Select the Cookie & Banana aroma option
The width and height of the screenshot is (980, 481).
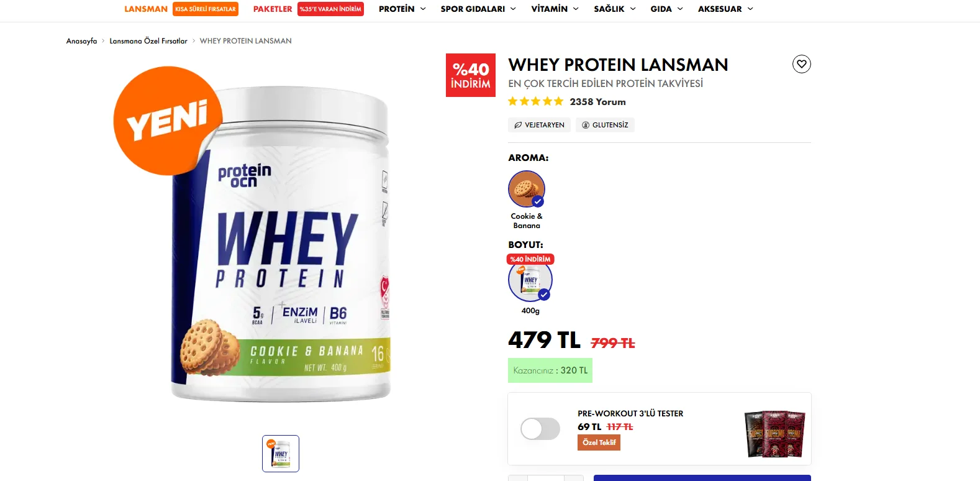[527, 189]
